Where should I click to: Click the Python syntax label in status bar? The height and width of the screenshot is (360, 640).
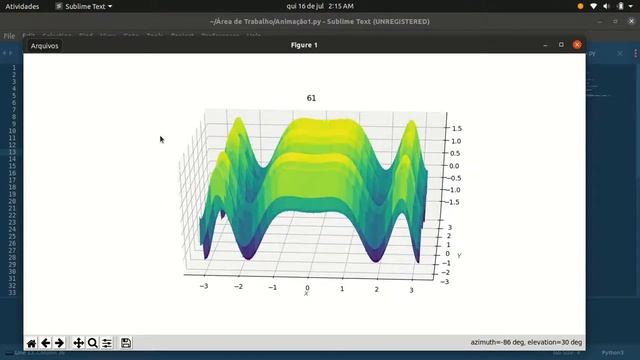(x=612, y=353)
